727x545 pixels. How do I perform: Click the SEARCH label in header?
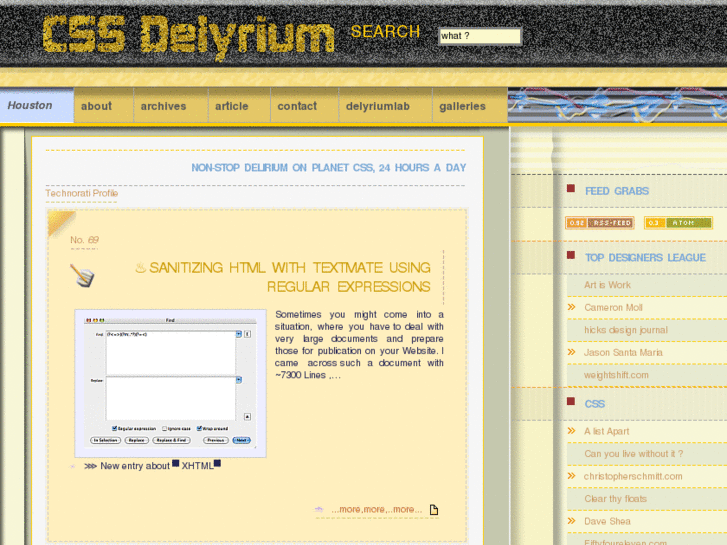385,32
